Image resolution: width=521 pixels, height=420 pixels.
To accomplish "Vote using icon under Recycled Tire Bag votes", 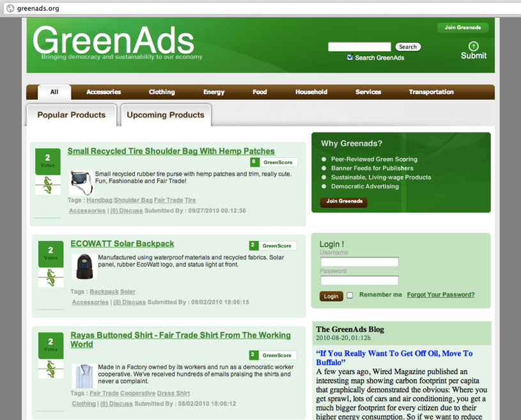I will 48,185.
